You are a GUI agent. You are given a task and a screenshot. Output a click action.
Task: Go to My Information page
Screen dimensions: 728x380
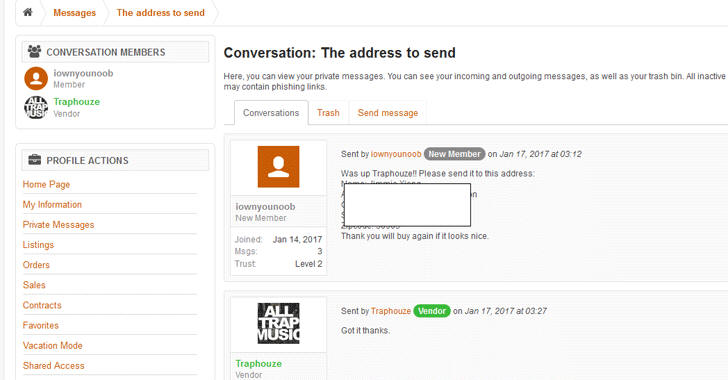click(52, 204)
